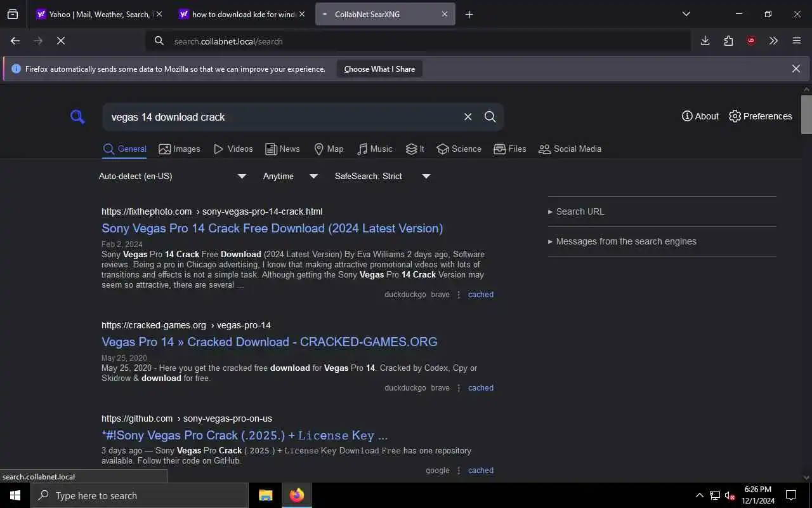Open the Windows Start menu
Image resolution: width=812 pixels, height=508 pixels.
[x=15, y=495]
